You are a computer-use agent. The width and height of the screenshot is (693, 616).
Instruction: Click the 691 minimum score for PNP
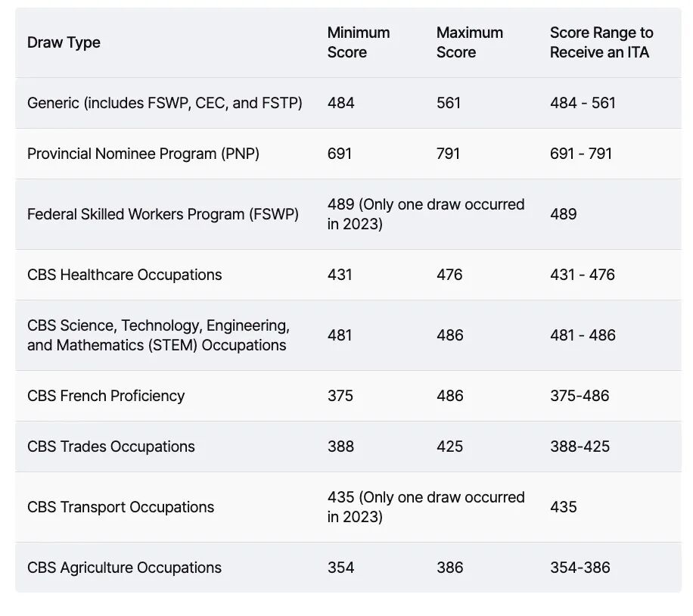point(340,154)
